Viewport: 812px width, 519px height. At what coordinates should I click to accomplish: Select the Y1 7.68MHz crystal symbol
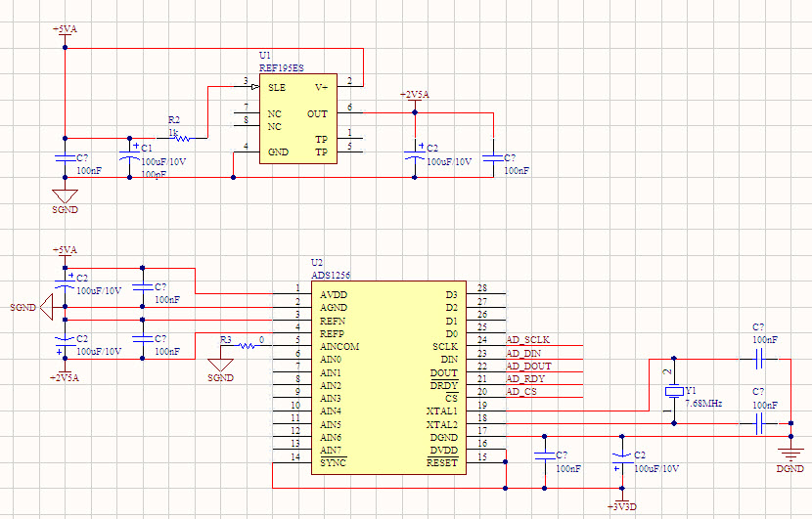(x=674, y=391)
